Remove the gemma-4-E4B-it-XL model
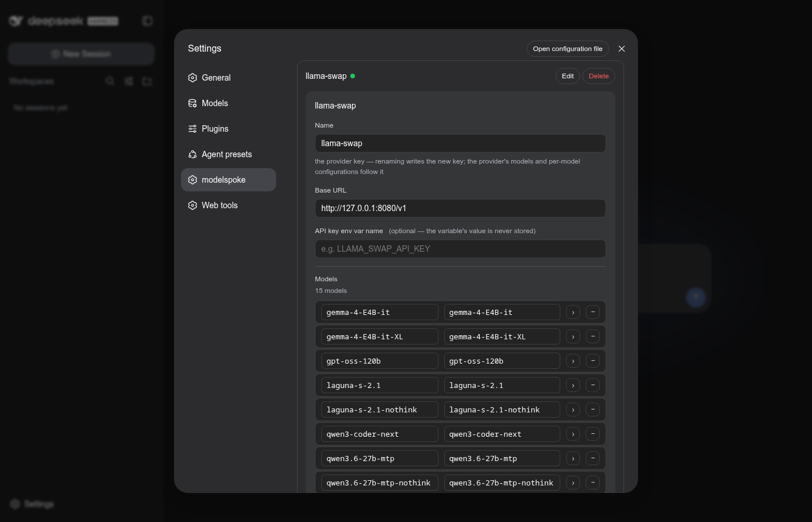This screenshot has width=812, height=522. click(x=593, y=336)
